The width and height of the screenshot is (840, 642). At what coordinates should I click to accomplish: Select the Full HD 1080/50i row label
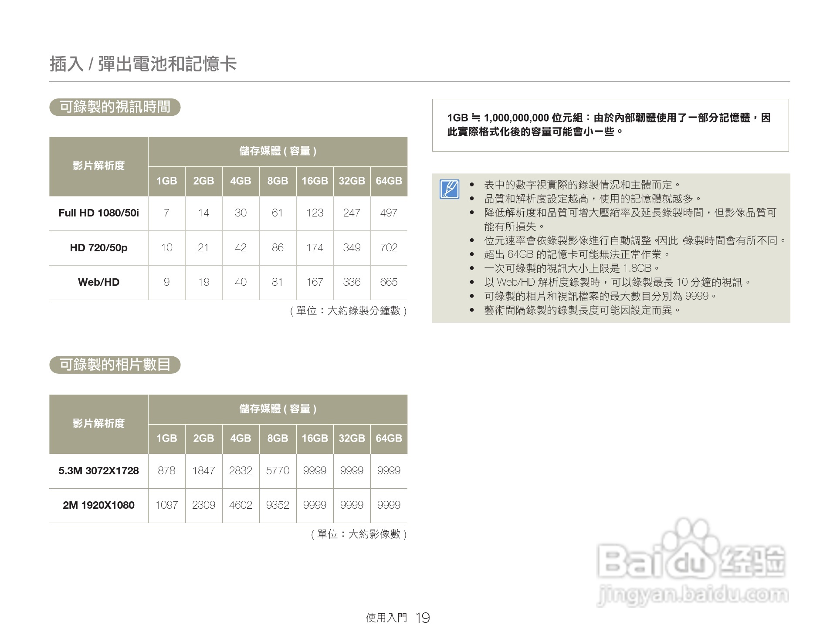98,213
